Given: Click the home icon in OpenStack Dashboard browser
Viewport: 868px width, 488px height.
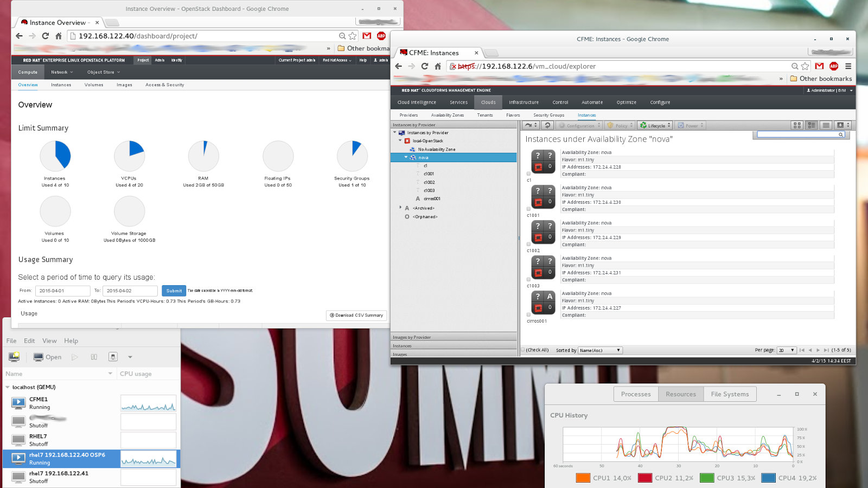Looking at the screenshot, I should tap(59, 36).
